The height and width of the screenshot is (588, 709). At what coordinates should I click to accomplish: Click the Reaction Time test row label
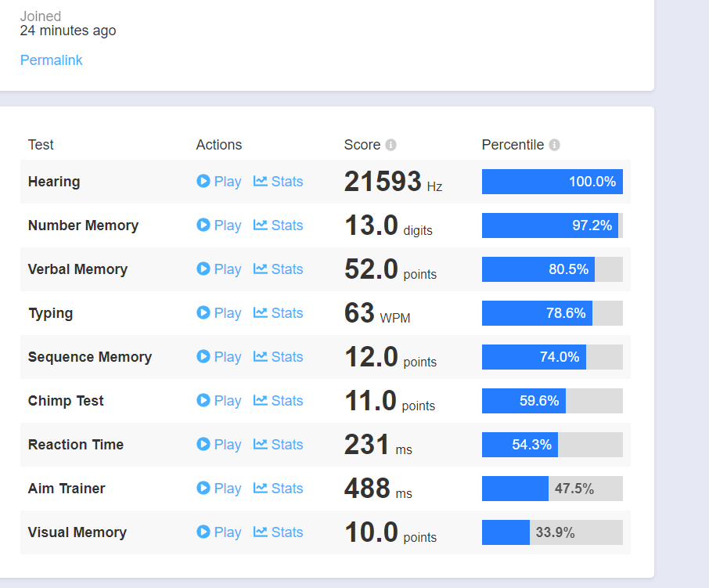tap(76, 445)
